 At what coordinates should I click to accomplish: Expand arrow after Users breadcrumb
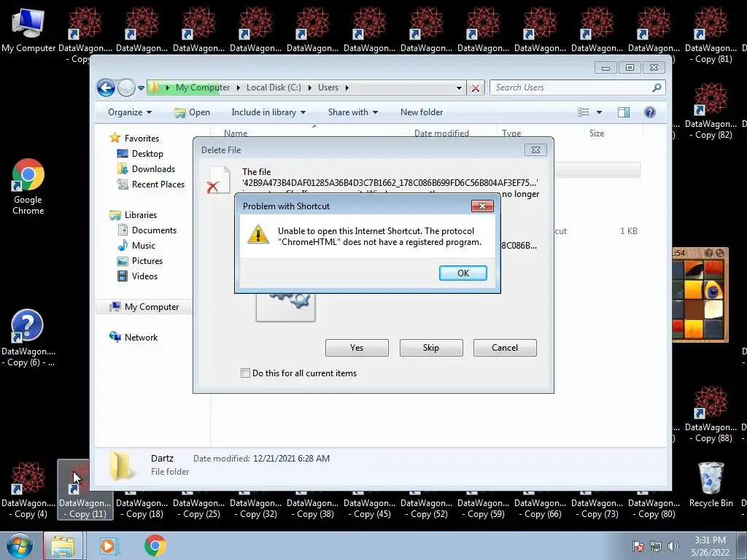coord(347,87)
